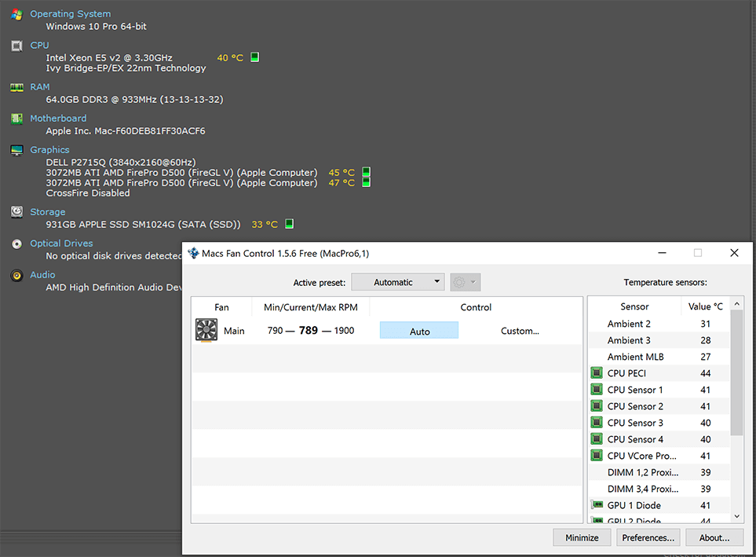Viewport: 756px width, 557px height.
Task: Open Custom control for the Main fan
Action: (x=520, y=331)
